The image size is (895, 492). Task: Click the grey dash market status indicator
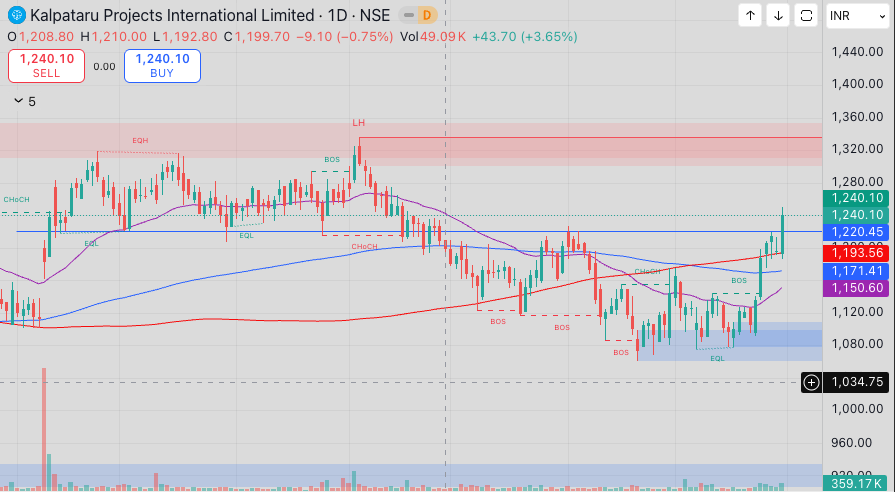409,15
